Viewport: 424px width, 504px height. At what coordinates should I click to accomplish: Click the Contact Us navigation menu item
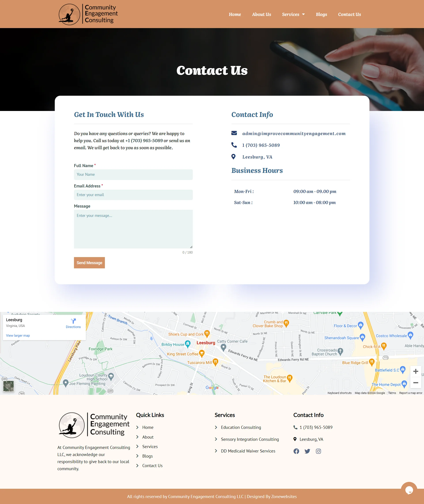point(349,14)
